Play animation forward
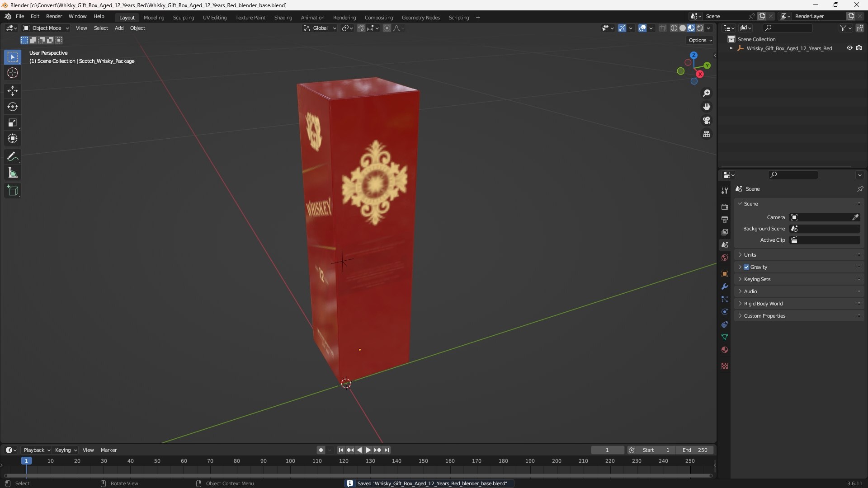Image resolution: width=868 pixels, height=488 pixels. point(368,450)
